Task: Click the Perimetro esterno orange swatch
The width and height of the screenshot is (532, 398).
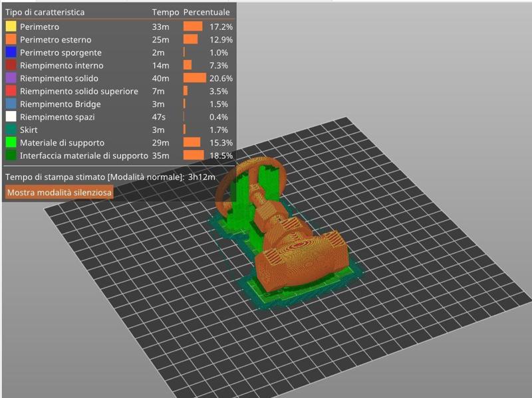Action: tap(11, 39)
